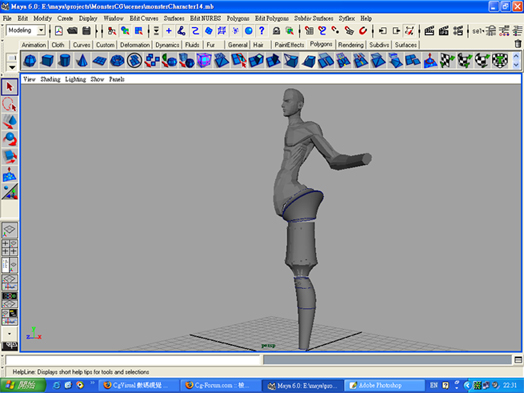Open the viewport Panels menu
The image size is (524, 393).
coord(117,79)
